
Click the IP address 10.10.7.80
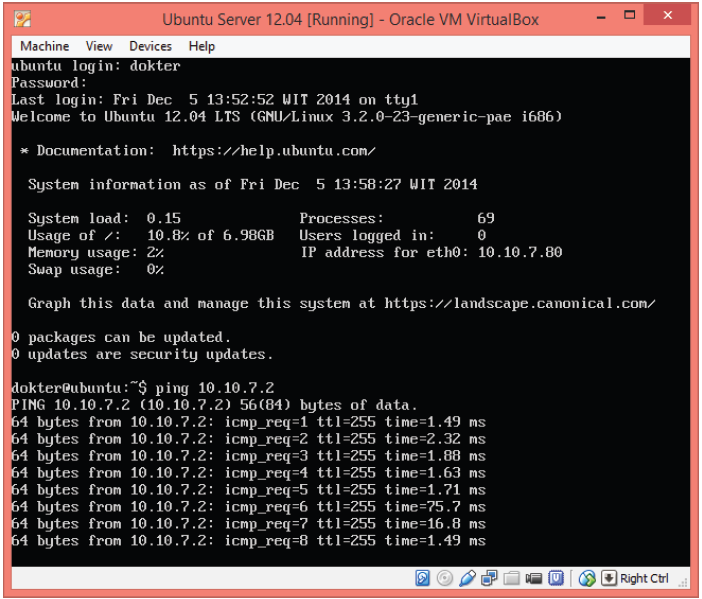pos(520,252)
